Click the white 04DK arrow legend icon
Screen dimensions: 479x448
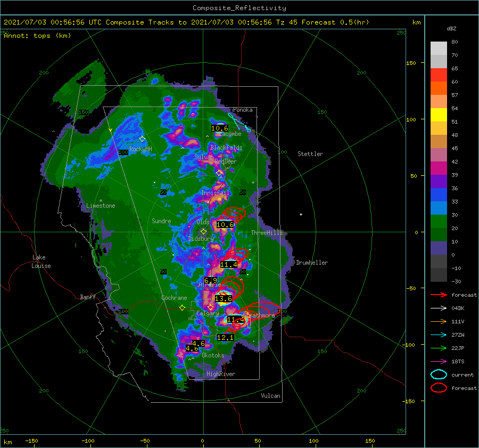439,308
